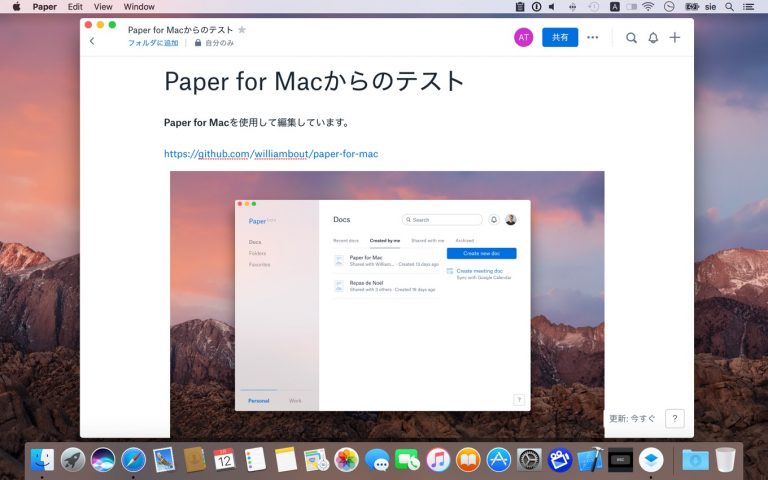
Task: Open the search magnifier in Paper
Action: (631, 38)
